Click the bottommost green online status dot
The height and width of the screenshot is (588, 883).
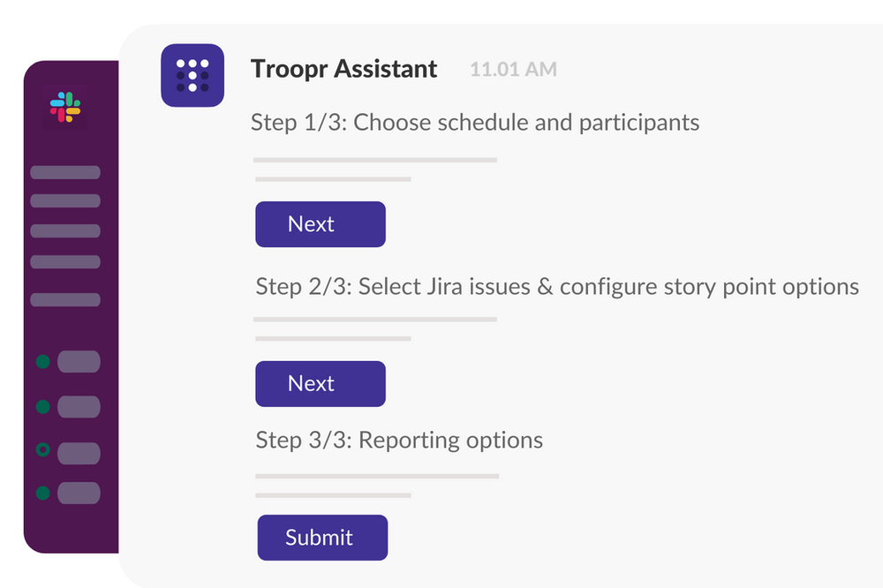pos(42,493)
